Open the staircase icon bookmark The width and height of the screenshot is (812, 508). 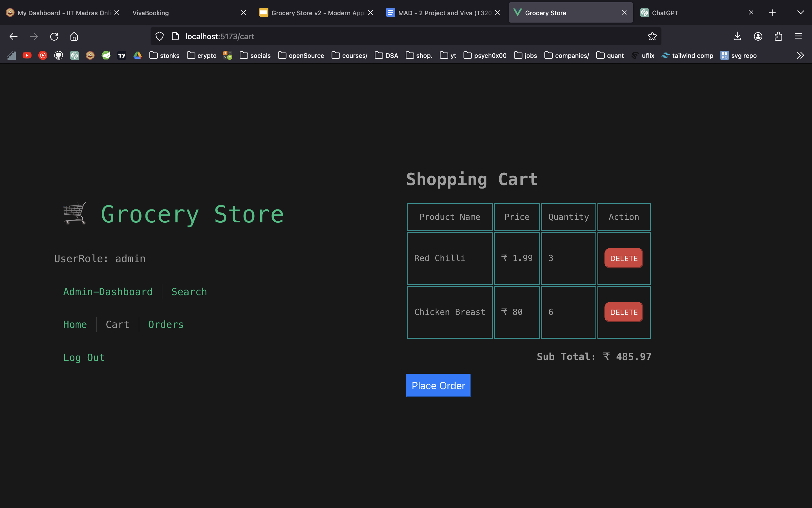11,55
